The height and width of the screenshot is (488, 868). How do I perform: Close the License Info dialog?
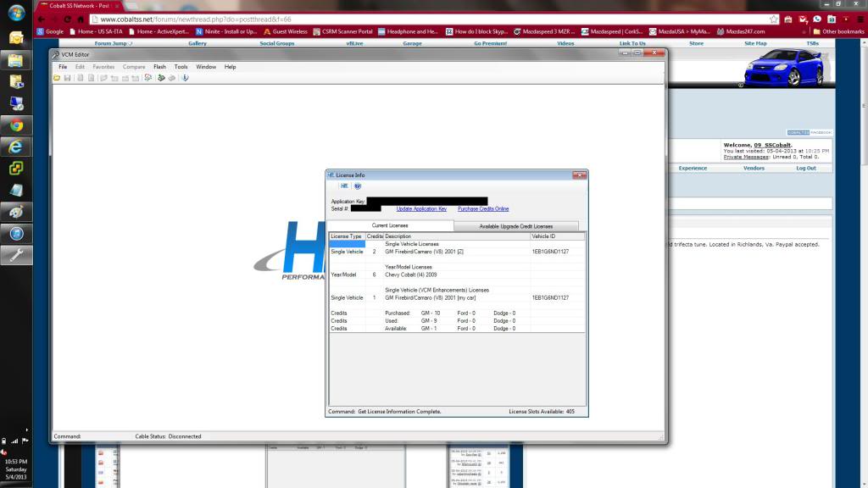579,175
